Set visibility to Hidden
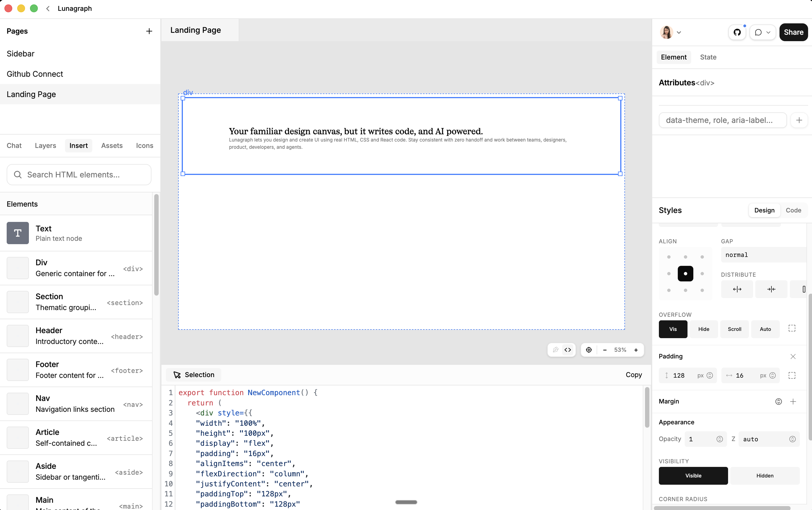The height and width of the screenshot is (510, 812). (x=764, y=476)
